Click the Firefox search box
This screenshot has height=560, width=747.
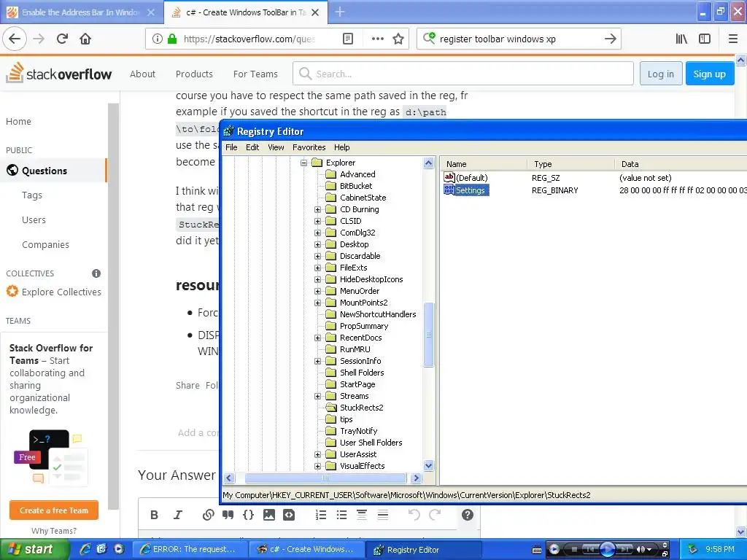(x=519, y=39)
